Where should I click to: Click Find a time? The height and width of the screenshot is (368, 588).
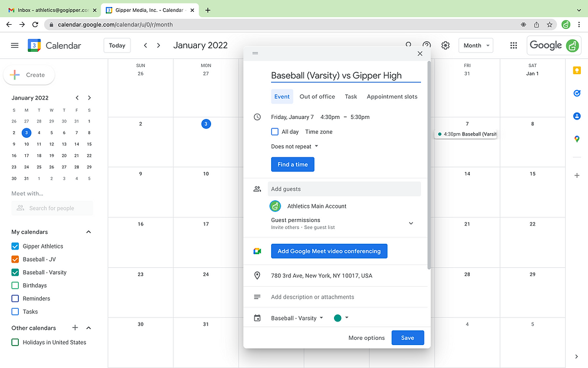click(292, 164)
